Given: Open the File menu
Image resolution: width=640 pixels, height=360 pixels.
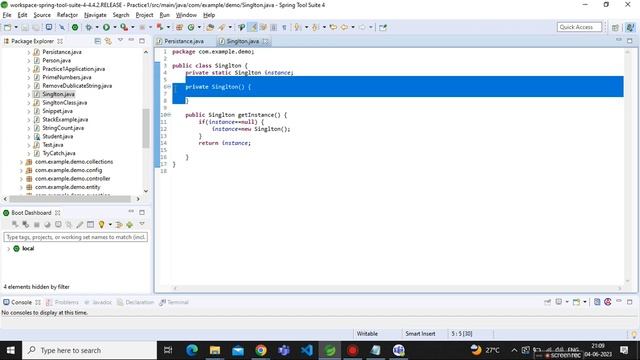Looking at the screenshot, I should point(7,15).
